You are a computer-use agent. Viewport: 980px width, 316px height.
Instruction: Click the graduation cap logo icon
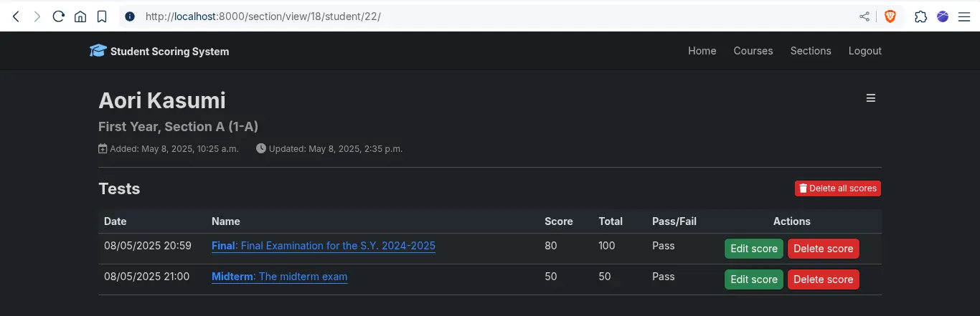pyautogui.click(x=98, y=51)
